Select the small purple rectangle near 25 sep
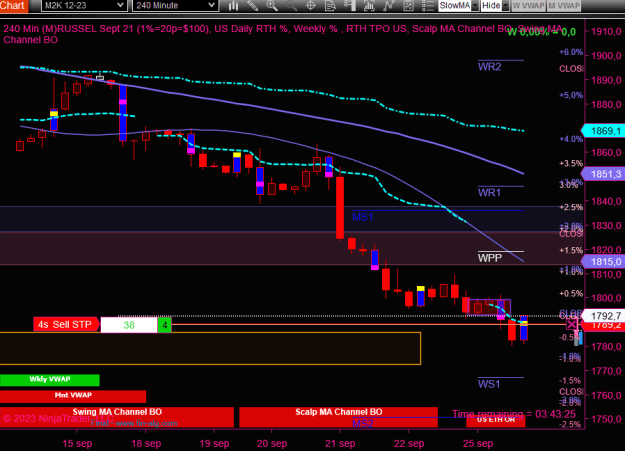The height and width of the screenshot is (451, 625). click(x=489, y=307)
